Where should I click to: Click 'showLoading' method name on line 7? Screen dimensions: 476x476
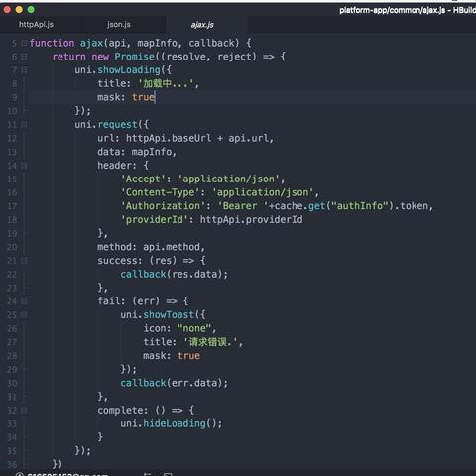pyautogui.click(x=129, y=70)
